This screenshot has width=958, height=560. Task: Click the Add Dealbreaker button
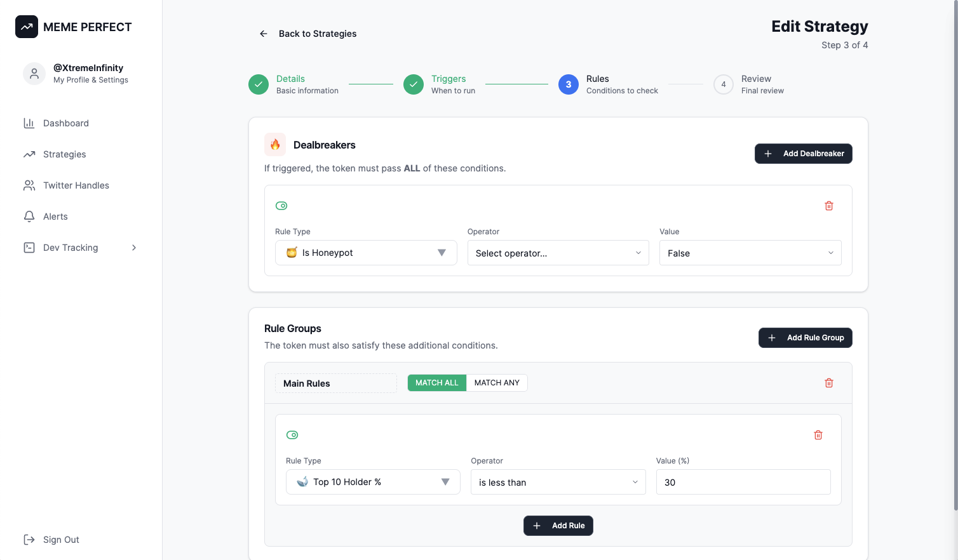[x=803, y=153]
